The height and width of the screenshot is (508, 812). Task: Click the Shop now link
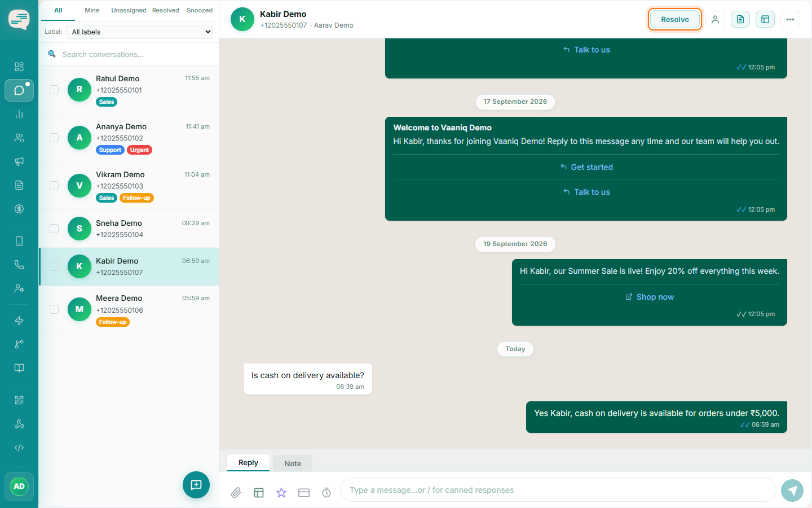click(x=650, y=297)
